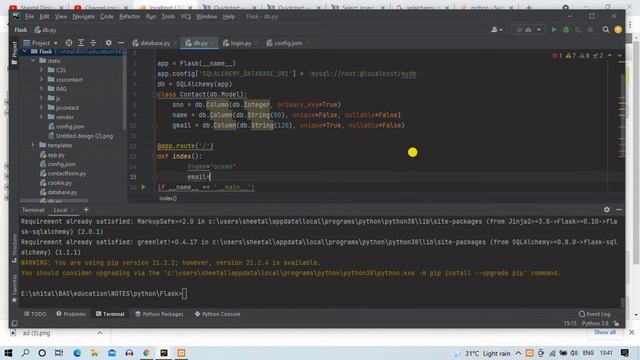Viewport: 640px width, 360px height.
Task: Select config.json inside static folder
Action: (x=70, y=127)
